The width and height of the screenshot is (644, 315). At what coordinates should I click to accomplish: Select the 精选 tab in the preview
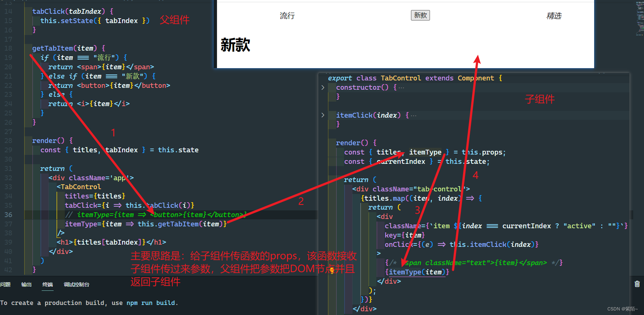(x=554, y=16)
